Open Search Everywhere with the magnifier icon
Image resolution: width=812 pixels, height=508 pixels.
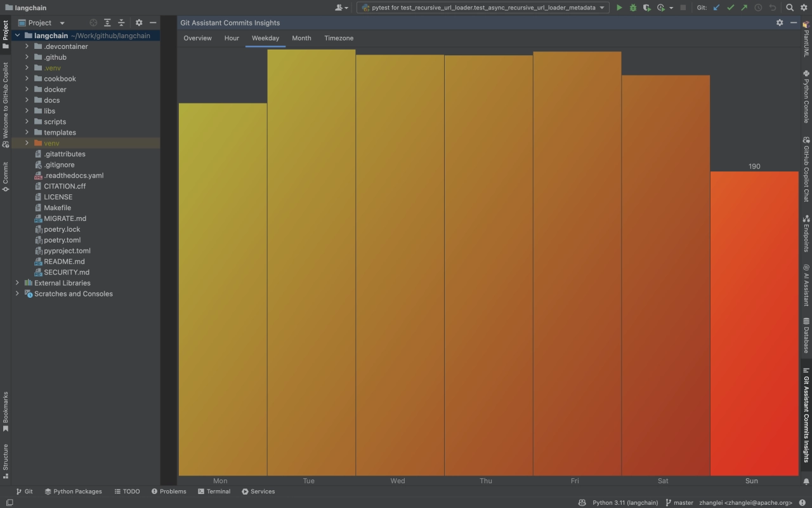pos(790,8)
